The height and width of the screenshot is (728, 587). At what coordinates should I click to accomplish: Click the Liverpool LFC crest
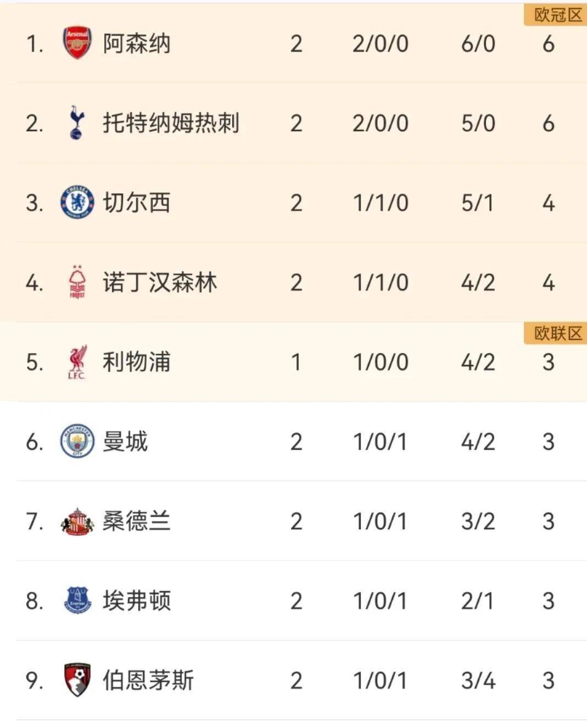[77, 361]
